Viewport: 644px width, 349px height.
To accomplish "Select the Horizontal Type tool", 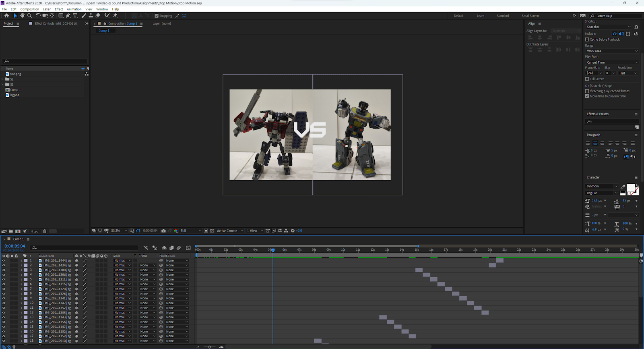I will (75, 16).
